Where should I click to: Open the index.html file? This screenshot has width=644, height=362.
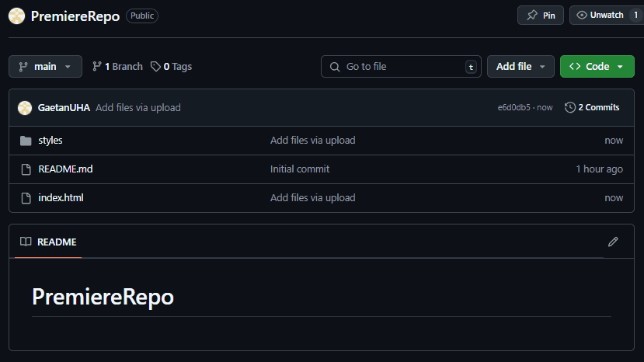pos(61,198)
